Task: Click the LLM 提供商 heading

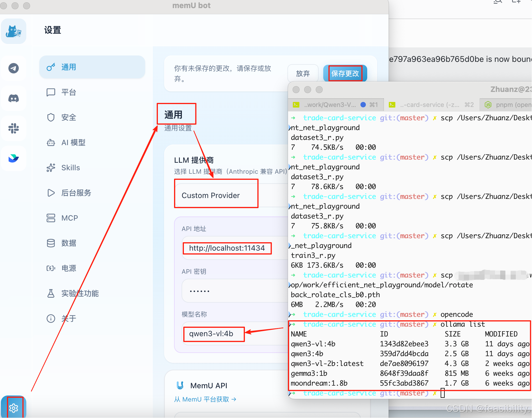Action: 194,160
